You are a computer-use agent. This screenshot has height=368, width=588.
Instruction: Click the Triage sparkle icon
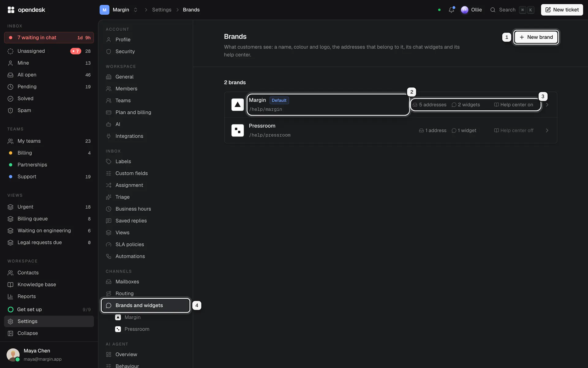coord(108,197)
